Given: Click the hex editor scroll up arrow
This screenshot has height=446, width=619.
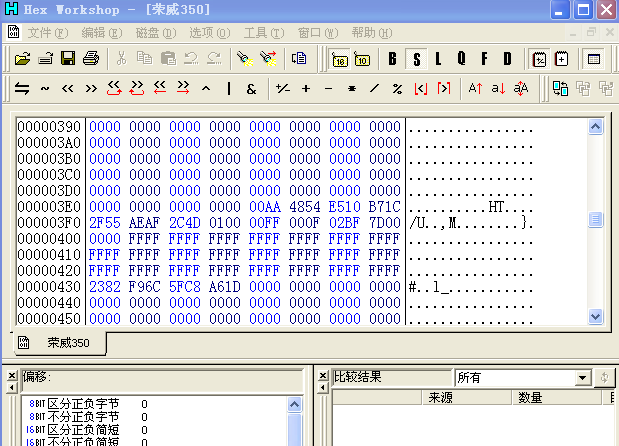Looking at the screenshot, I should point(595,127).
